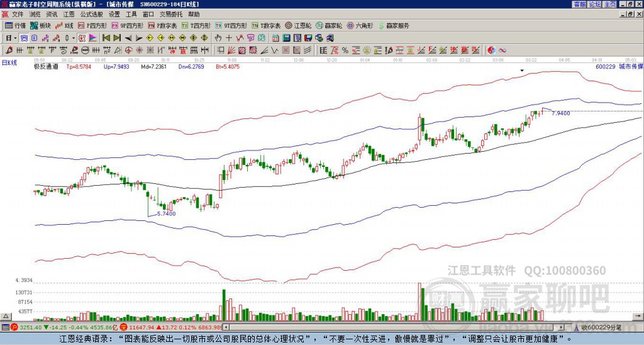
Task: Click the Up=7.9493 value
Action: click(x=116, y=66)
